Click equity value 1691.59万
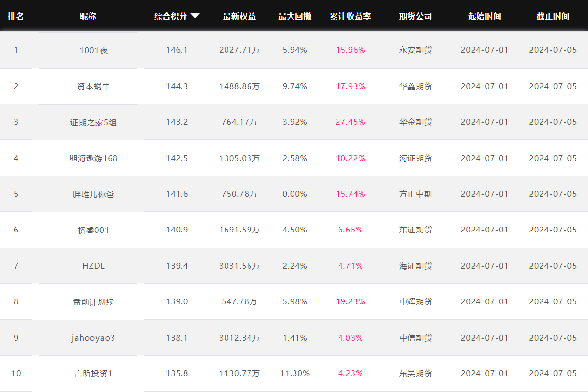The width and height of the screenshot is (588, 392). point(240,230)
